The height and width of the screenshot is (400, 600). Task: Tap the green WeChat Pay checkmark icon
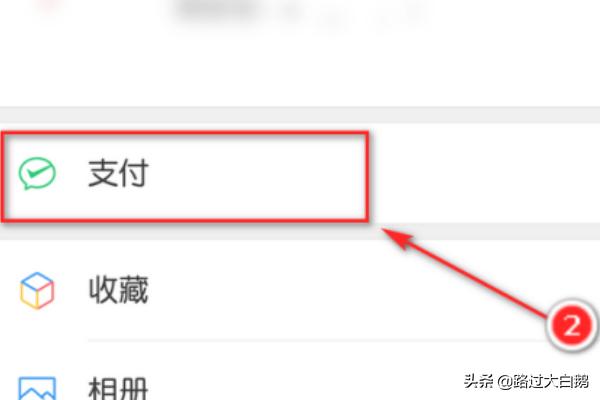[x=37, y=173]
